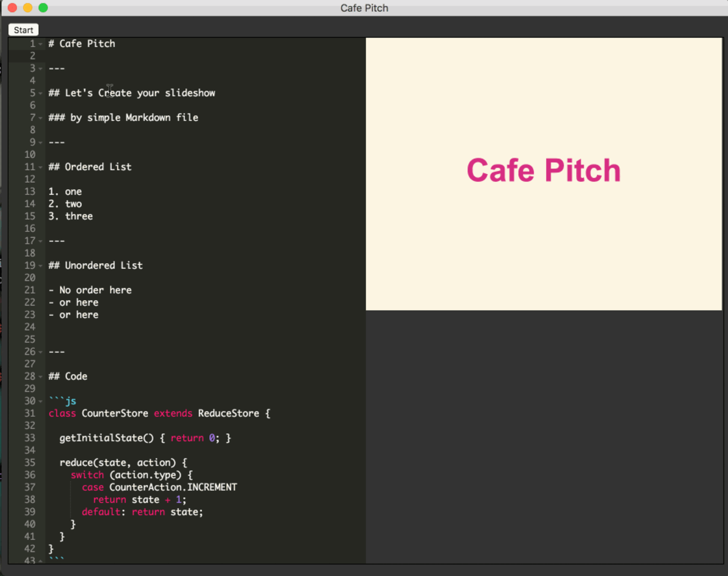This screenshot has height=576, width=728.
Task: Click the 'ReduceStore' class name in code
Action: (228, 413)
